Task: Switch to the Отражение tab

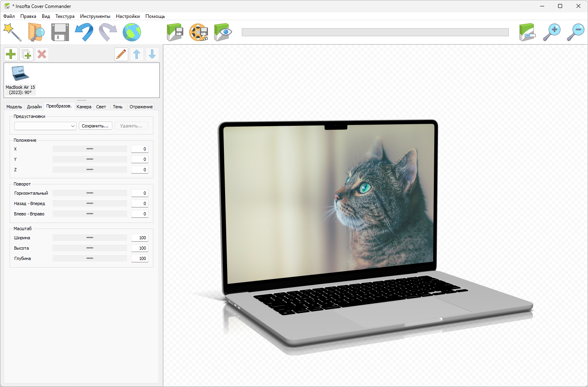Action: 141,107
